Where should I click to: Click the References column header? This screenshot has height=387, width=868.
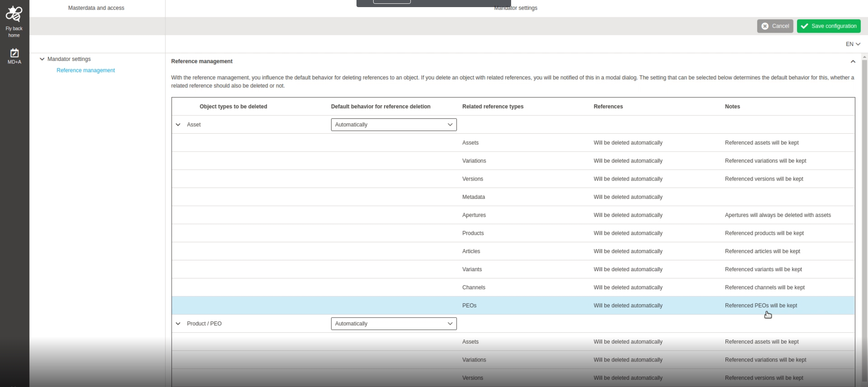608,107
